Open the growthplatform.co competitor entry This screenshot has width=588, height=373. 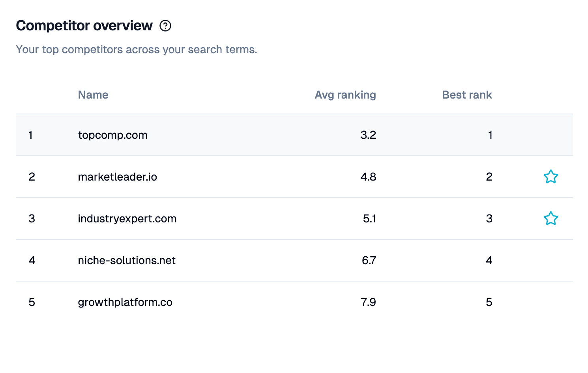[125, 302]
